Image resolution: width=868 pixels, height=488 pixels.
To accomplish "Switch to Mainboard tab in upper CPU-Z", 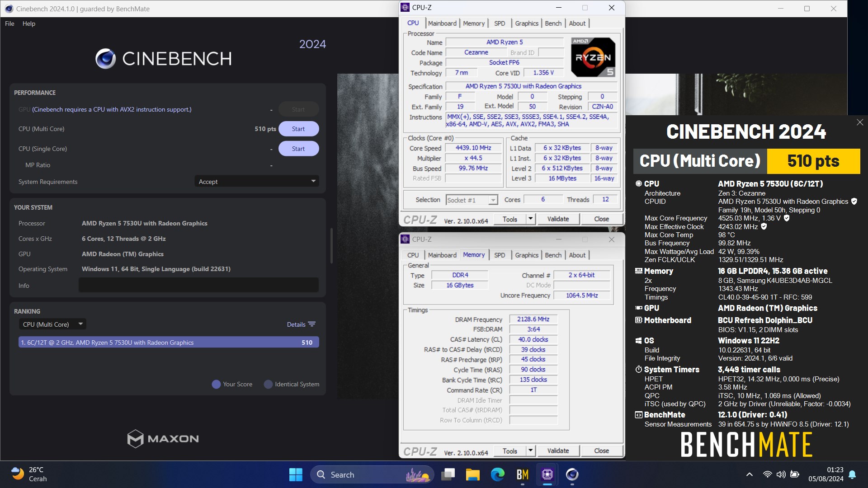I will 442,23.
